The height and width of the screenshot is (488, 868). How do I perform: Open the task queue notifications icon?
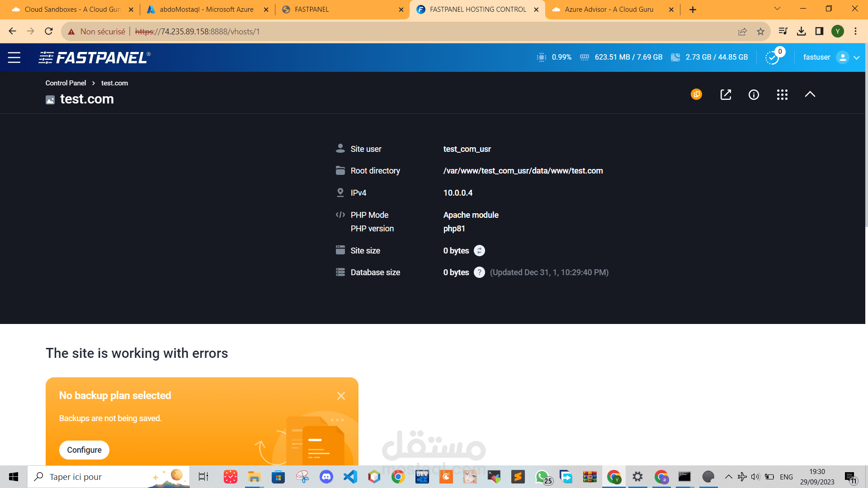(772, 57)
